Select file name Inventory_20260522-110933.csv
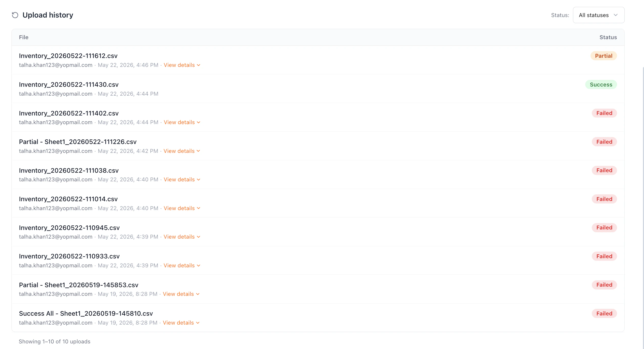 click(69, 256)
